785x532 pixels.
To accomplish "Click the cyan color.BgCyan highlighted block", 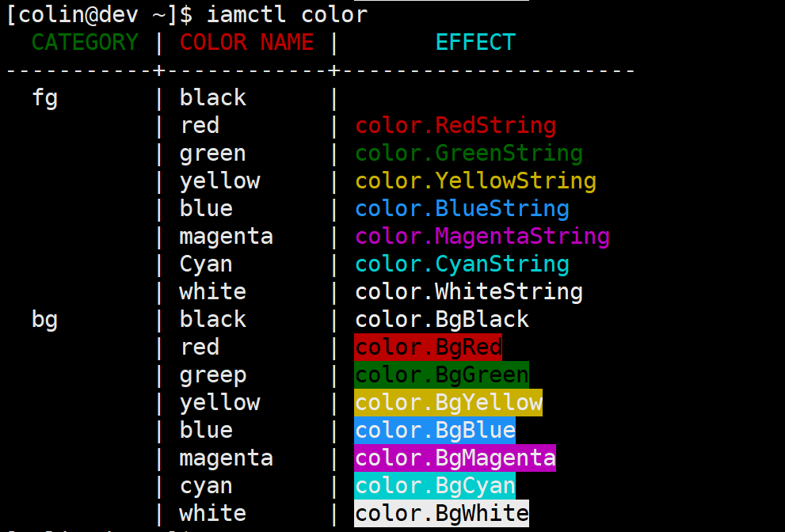I will [x=435, y=486].
